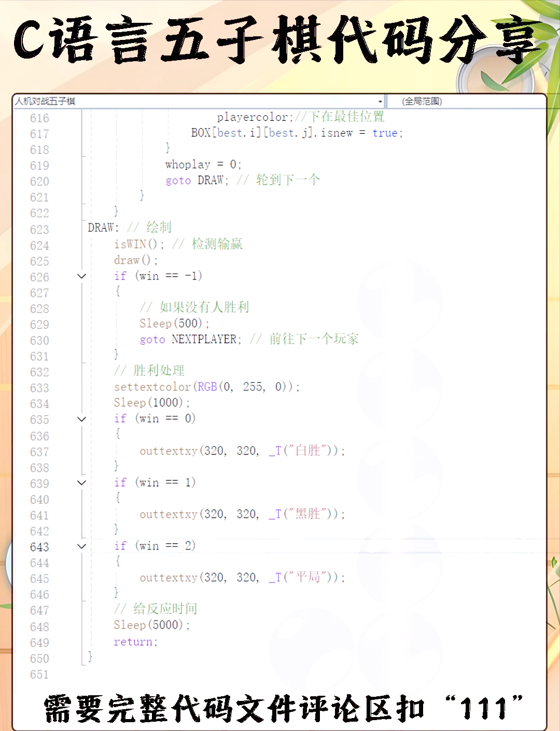Click the outtextxy line with "白胜"
The image size is (560, 731).
coord(242,451)
